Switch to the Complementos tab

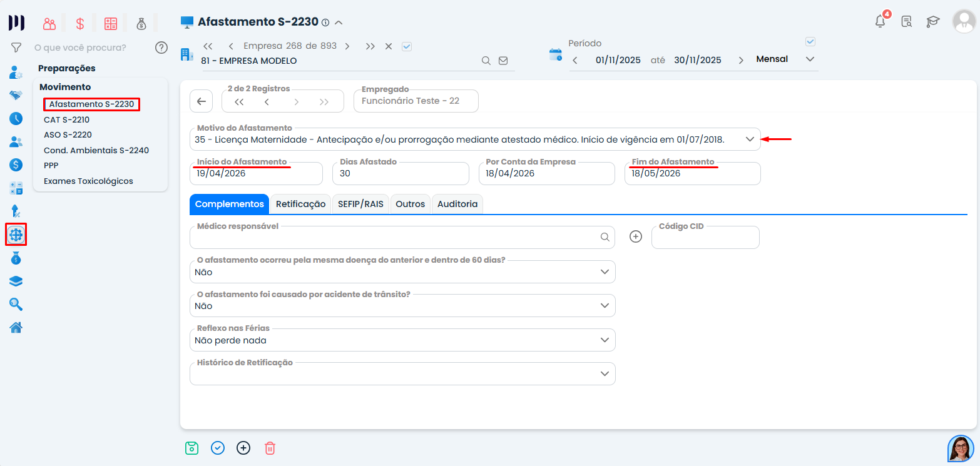click(230, 204)
